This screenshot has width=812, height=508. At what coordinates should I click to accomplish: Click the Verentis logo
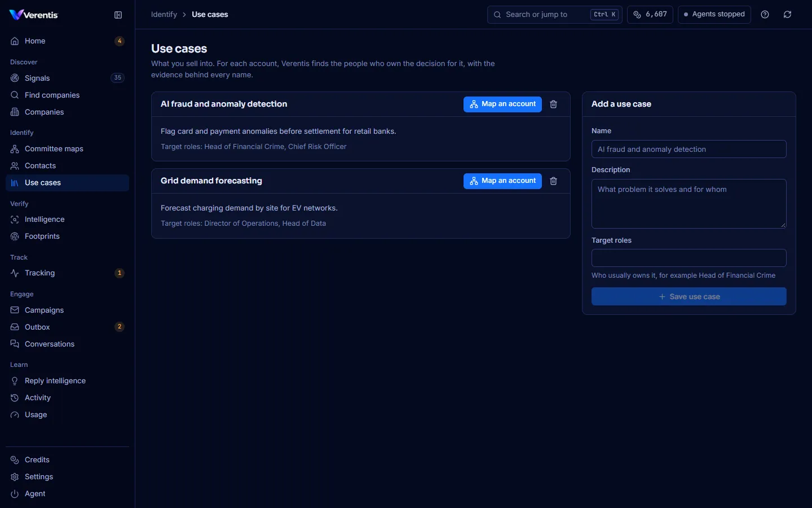34,15
